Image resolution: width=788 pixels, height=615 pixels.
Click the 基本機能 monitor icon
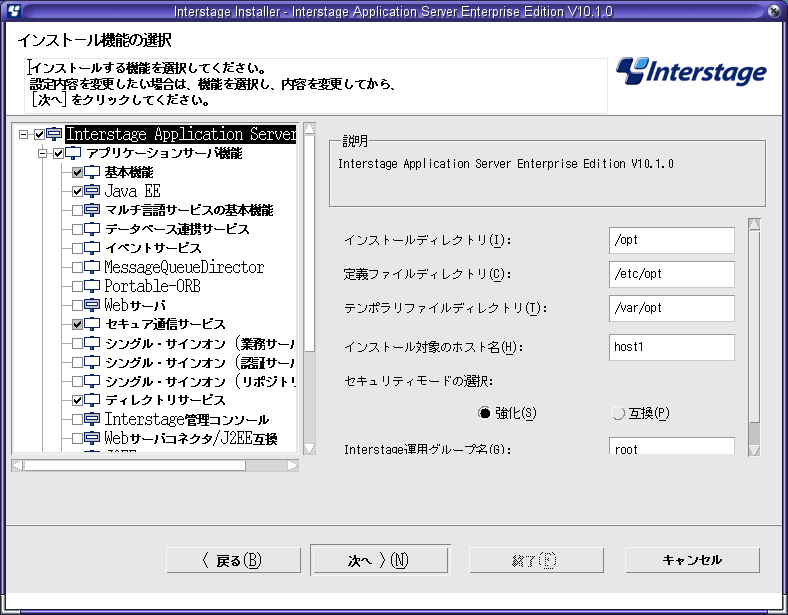(x=91, y=172)
